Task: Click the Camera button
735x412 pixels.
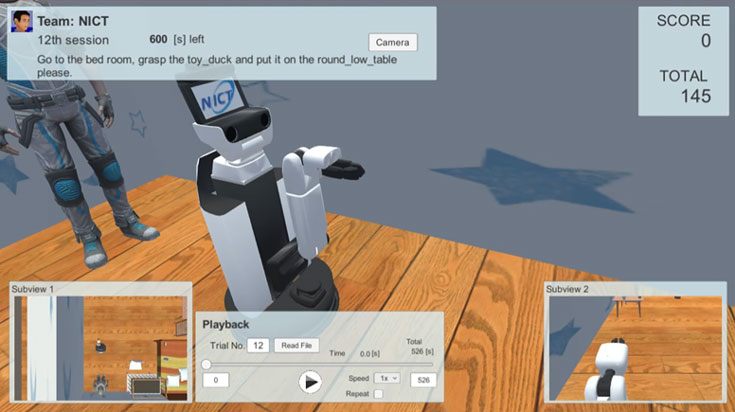Action: 392,42
